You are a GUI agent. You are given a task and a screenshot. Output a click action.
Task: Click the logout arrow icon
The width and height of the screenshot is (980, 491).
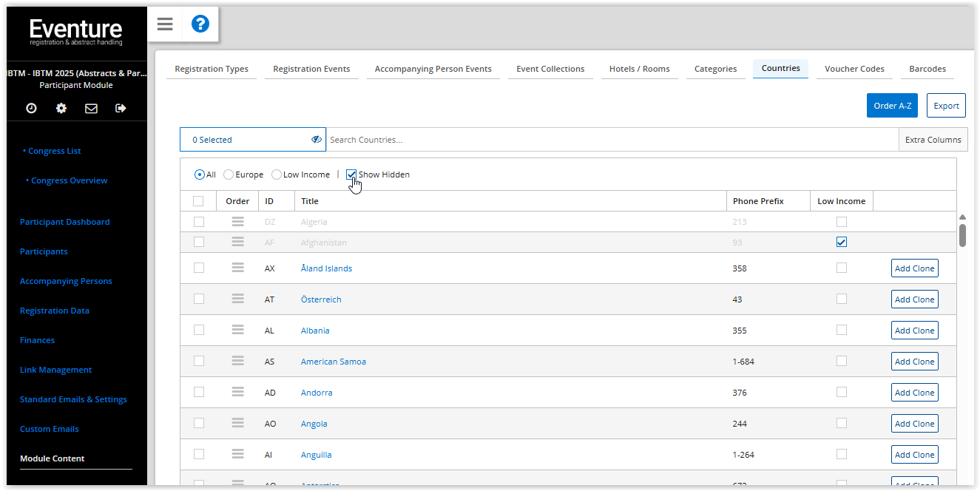pos(121,108)
